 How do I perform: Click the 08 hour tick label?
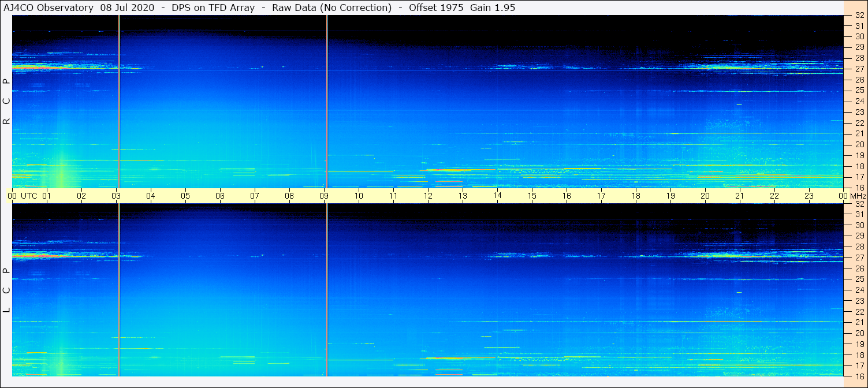(x=289, y=196)
